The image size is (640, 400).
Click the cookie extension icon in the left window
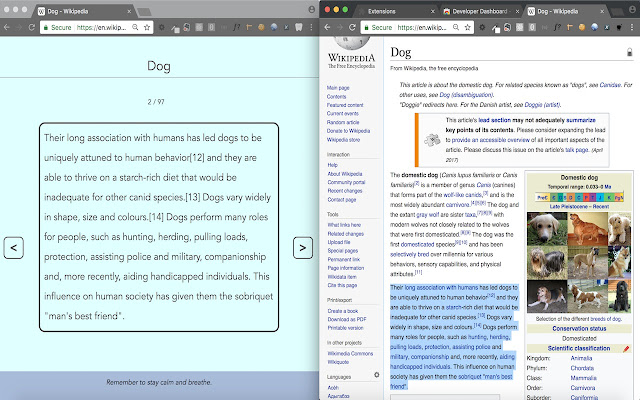pyautogui.click(x=261, y=27)
